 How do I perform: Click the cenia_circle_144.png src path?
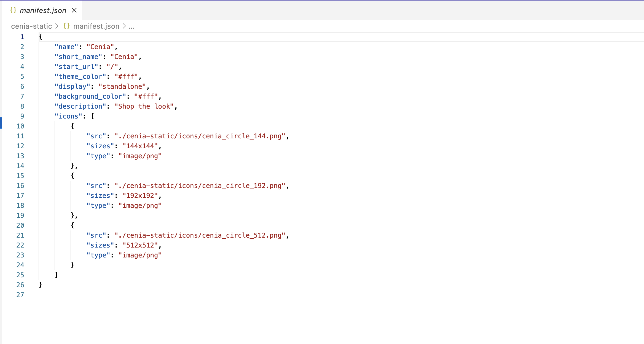200,136
